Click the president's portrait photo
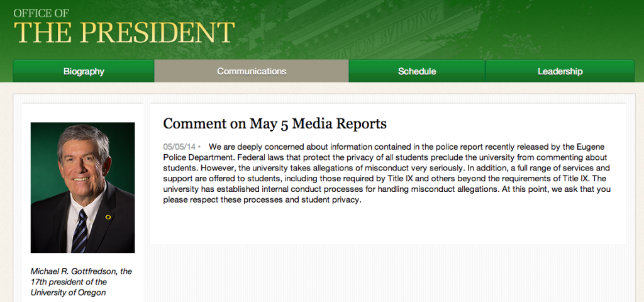 click(x=82, y=187)
